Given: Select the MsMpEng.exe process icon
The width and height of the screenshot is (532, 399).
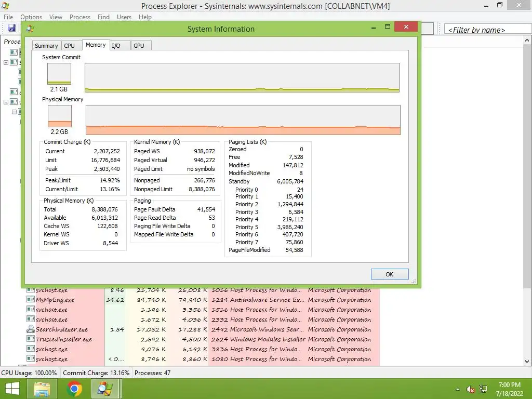Looking at the screenshot, I should pyautogui.click(x=31, y=300).
